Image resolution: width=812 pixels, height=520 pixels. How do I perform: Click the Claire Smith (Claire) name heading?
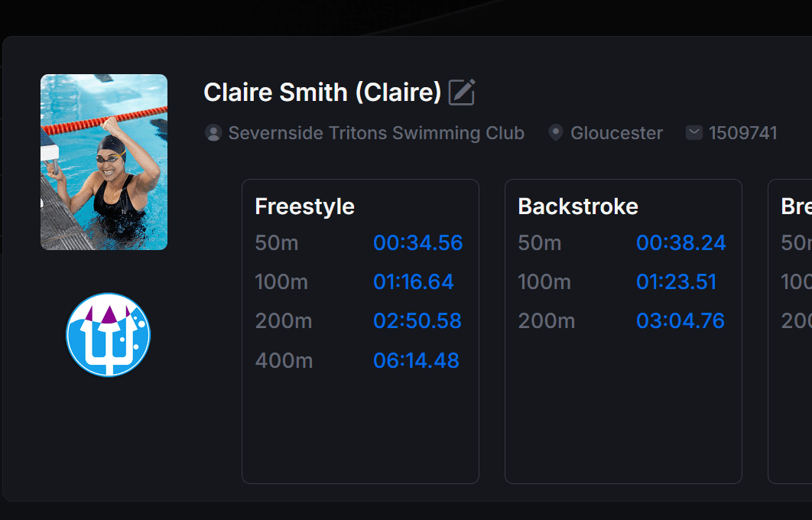[322, 93]
